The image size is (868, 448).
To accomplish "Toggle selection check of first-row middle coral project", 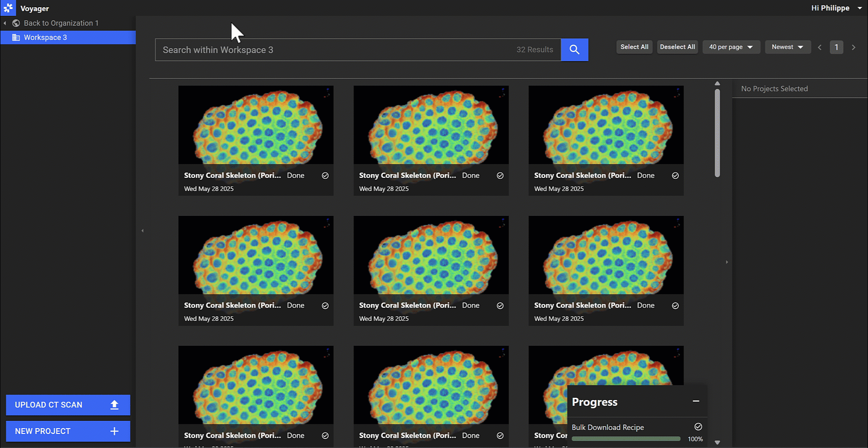I will (500, 176).
